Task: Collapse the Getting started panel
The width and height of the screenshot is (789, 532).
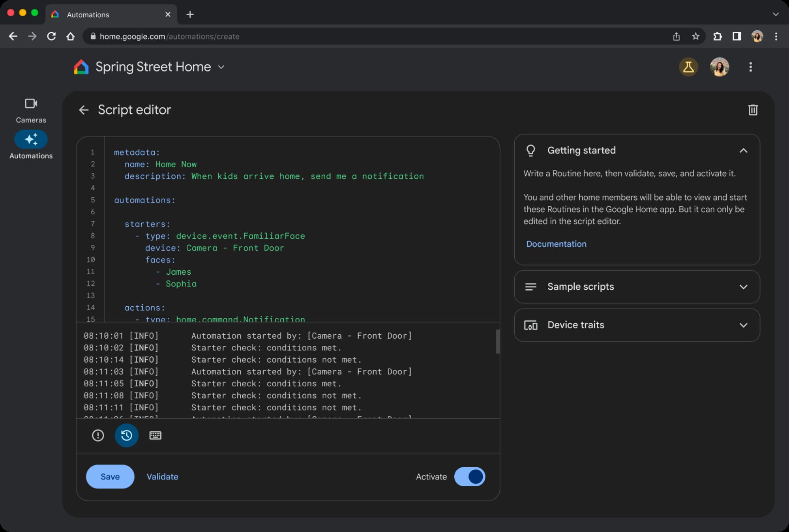Action: point(743,150)
